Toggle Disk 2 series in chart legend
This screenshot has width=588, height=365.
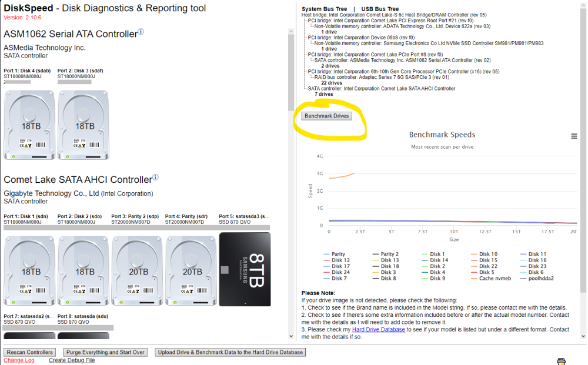(433, 266)
